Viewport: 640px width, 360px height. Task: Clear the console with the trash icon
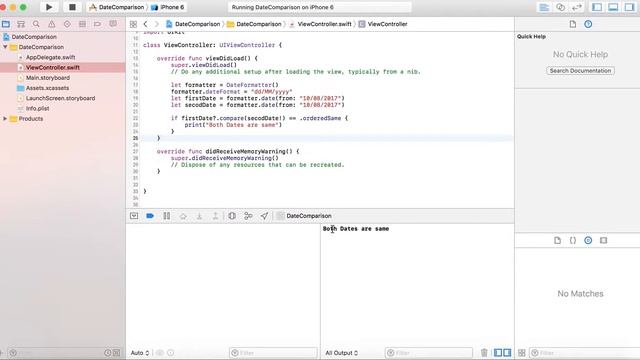click(484, 353)
